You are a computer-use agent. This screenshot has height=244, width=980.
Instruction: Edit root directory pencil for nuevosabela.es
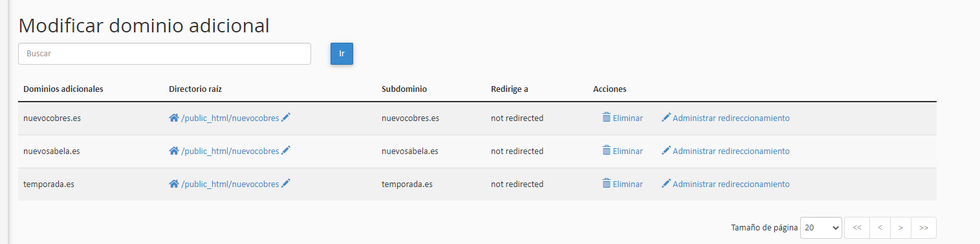point(286,150)
